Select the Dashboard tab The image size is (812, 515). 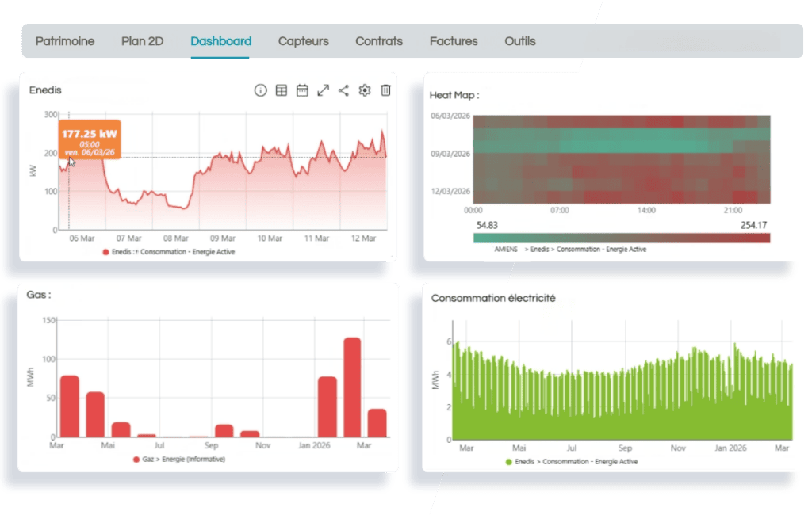point(221,41)
